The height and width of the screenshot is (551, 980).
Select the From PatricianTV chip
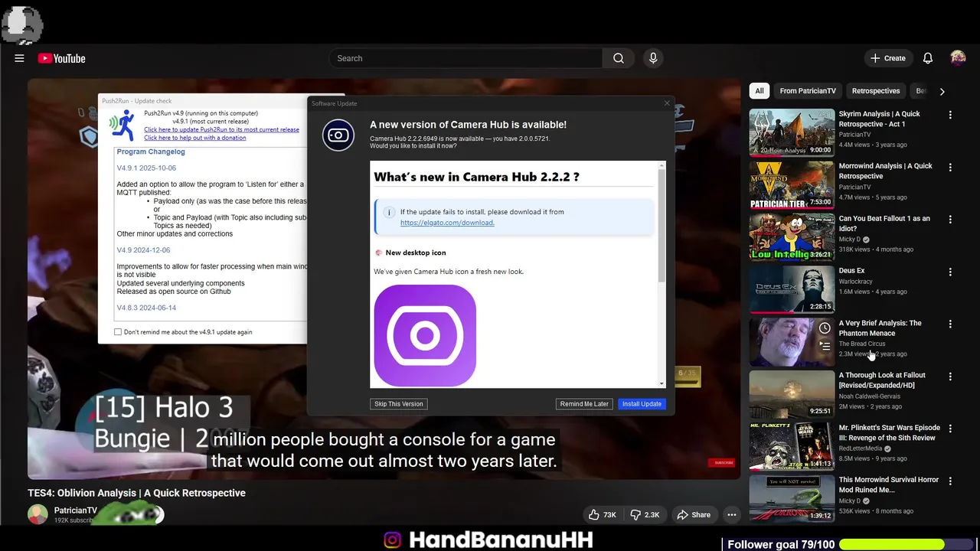(x=808, y=91)
